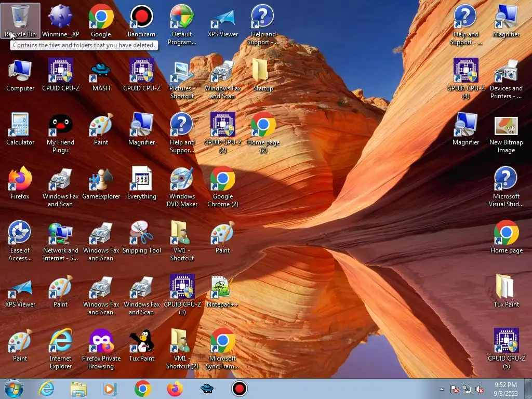Select the Computer desktop icon
This screenshot has width=532, height=399.
click(x=20, y=75)
